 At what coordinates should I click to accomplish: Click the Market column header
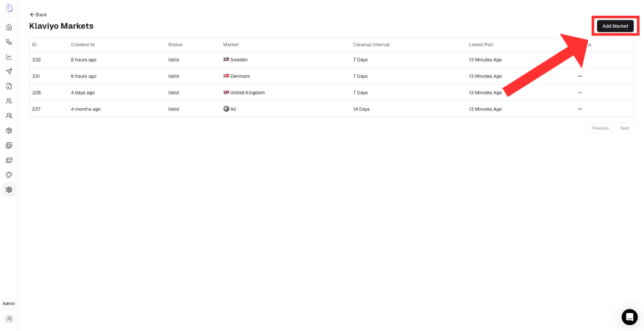click(x=231, y=45)
